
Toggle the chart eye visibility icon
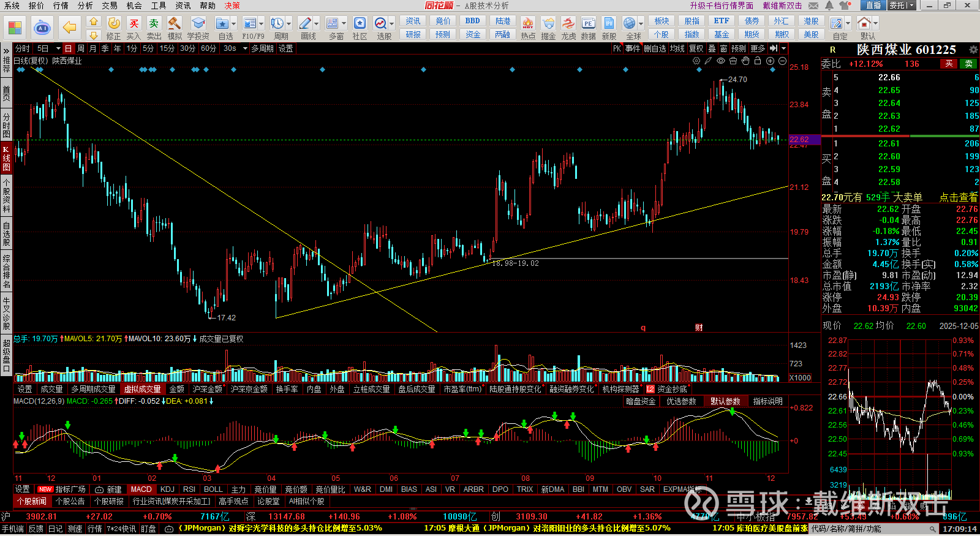(721, 61)
